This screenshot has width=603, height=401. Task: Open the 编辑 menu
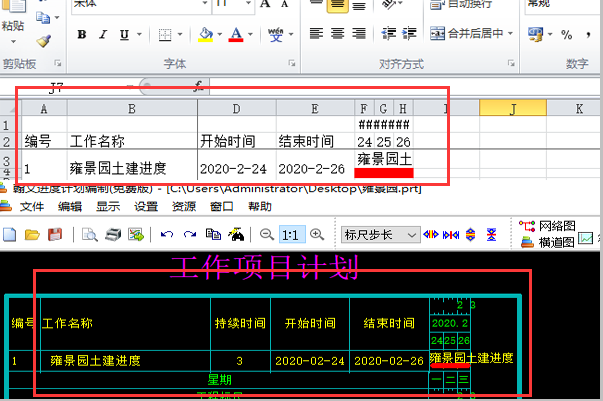pyautogui.click(x=70, y=207)
